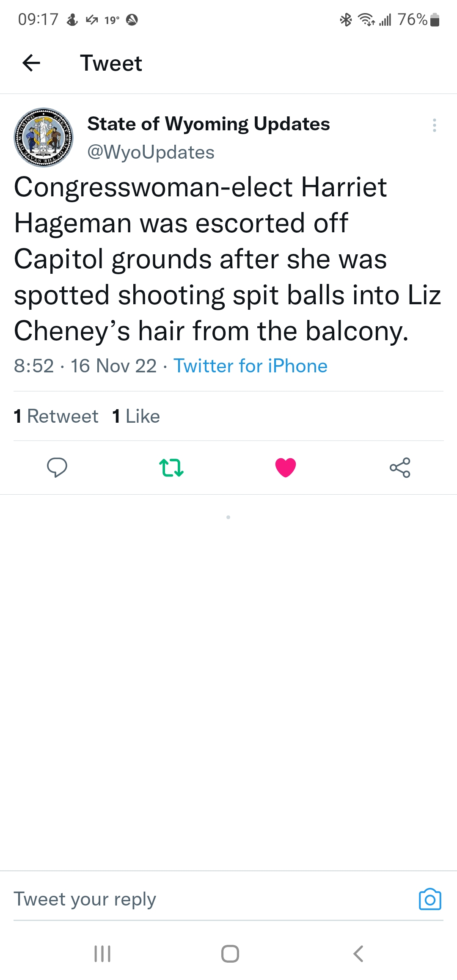This screenshot has width=457, height=980.
Task: Tap the Bluetooth status bar icon
Action: click(x=346, y=19)
